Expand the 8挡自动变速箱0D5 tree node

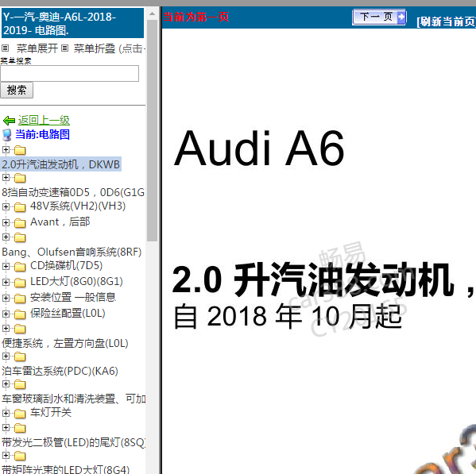tap(6, 177)
